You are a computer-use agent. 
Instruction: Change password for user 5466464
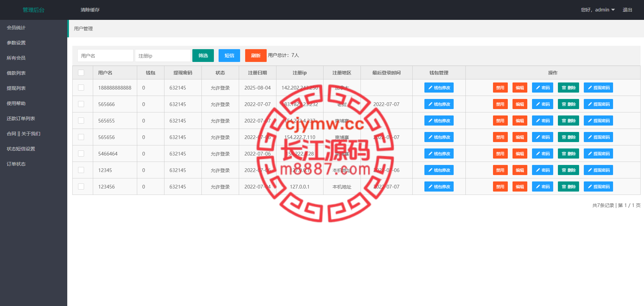coord(542,154)
